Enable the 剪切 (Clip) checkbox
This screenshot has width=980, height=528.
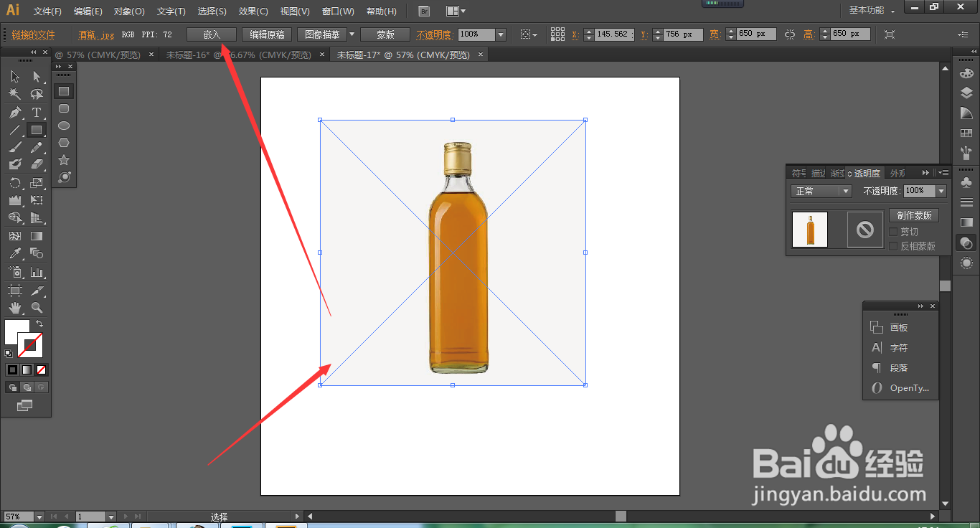(x=893, y=232)
